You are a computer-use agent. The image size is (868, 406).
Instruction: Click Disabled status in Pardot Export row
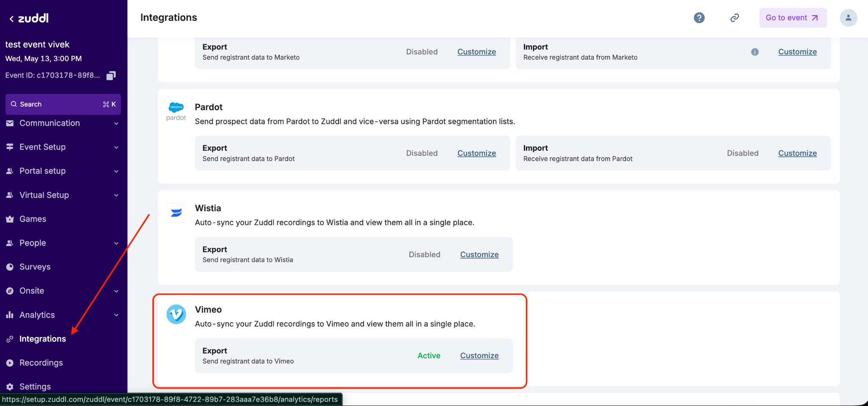coord(422,153)
